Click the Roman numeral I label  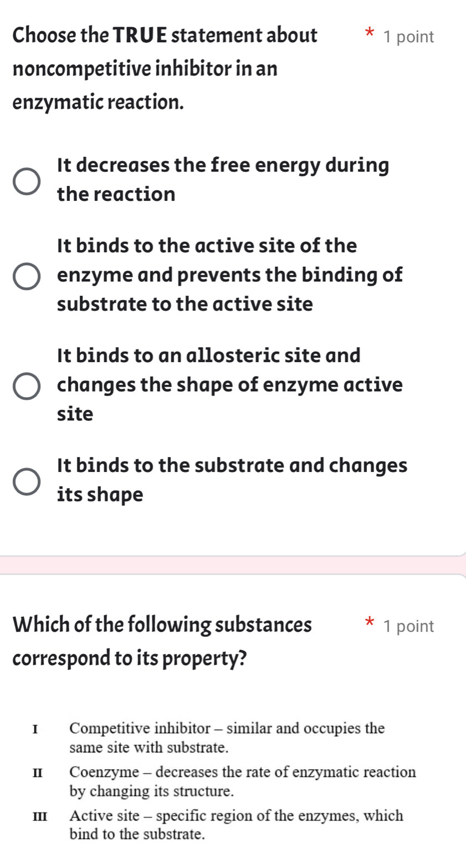click(x=35, y=728)
